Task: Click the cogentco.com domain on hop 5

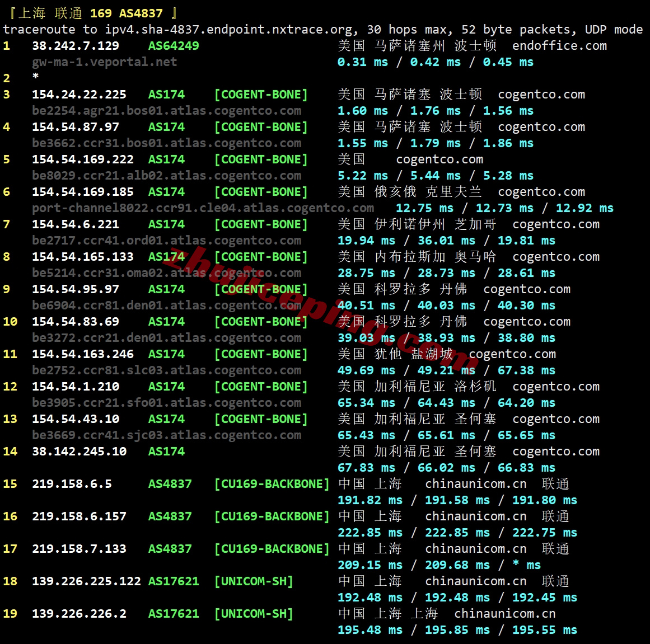Action: click(440, 159)
